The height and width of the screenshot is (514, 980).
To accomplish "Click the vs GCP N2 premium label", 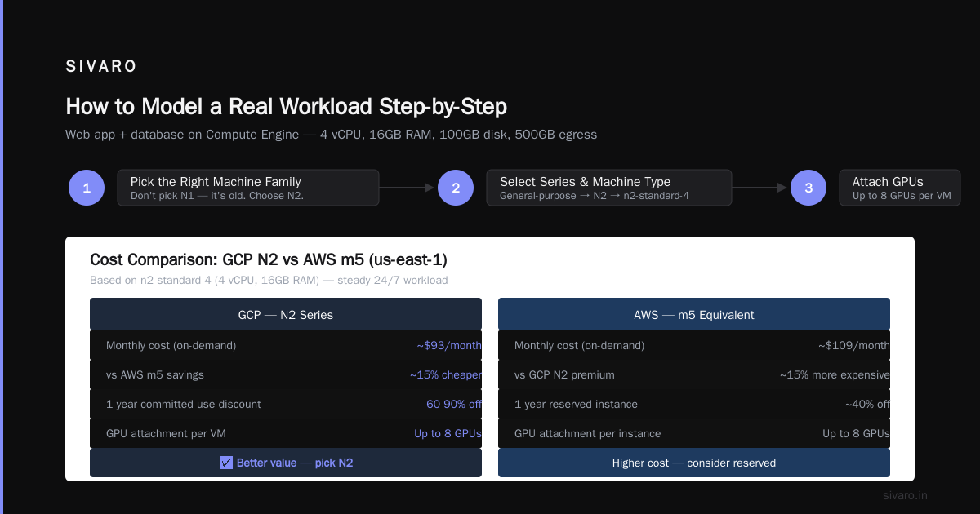I will pos(564,374).
